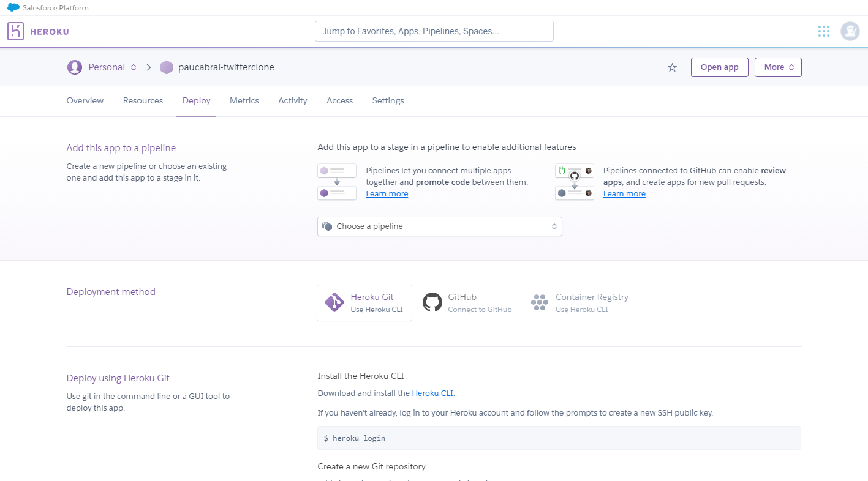Select Container Registry deployment method
868x481 pixels.
tap(579, 303)
